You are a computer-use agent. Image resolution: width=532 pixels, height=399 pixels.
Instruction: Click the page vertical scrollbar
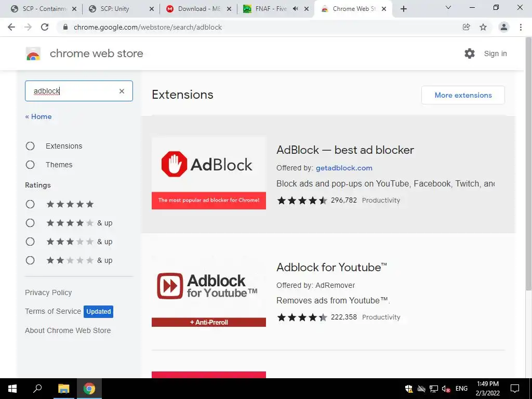point(528,163)
